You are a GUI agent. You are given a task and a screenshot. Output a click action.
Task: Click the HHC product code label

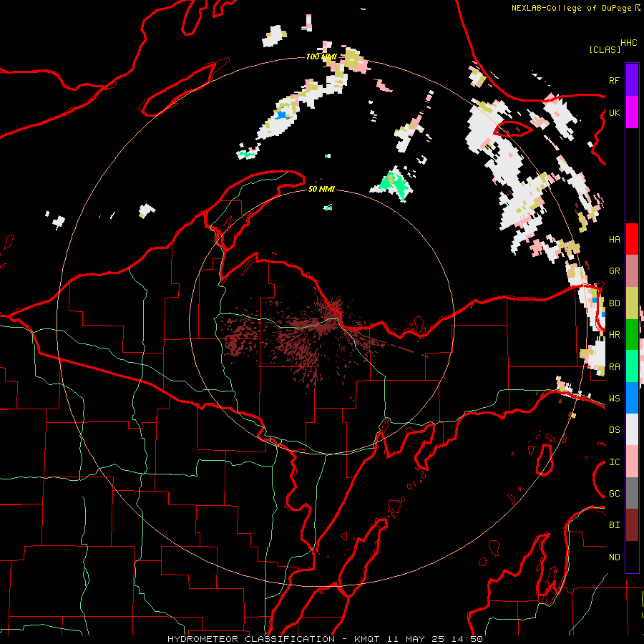629,43
